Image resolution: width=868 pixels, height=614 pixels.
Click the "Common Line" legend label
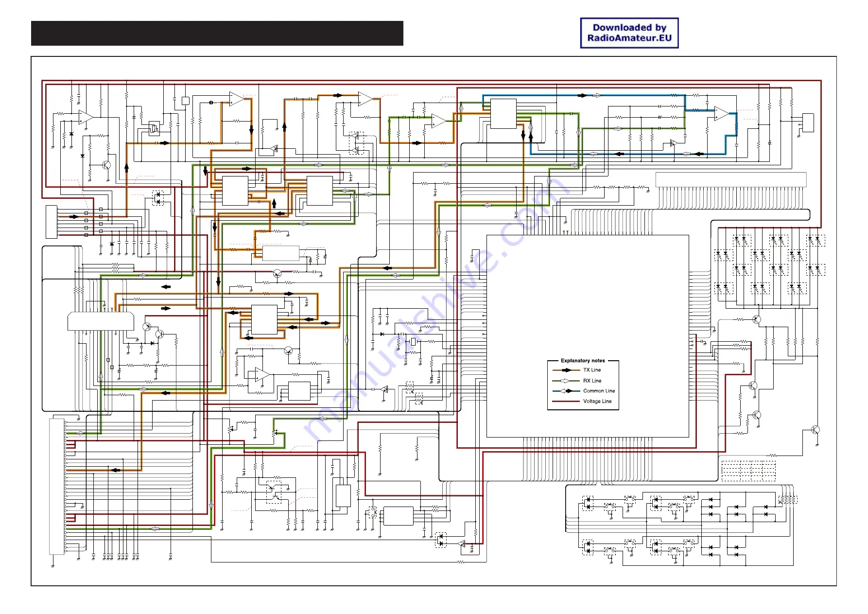[599, 391]
